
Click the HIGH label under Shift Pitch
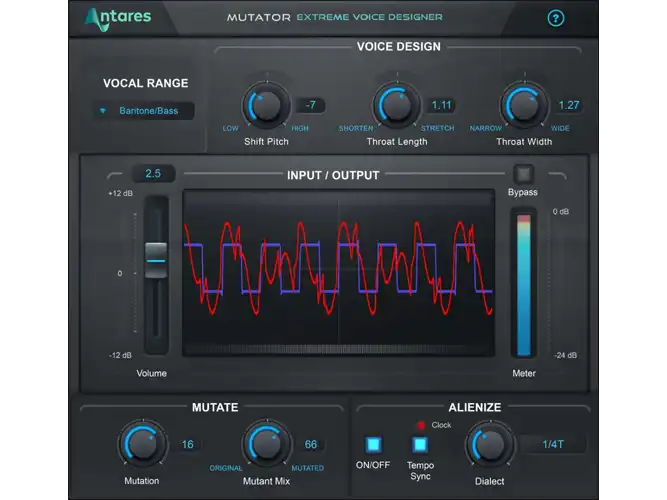click(x=300, y=128)
